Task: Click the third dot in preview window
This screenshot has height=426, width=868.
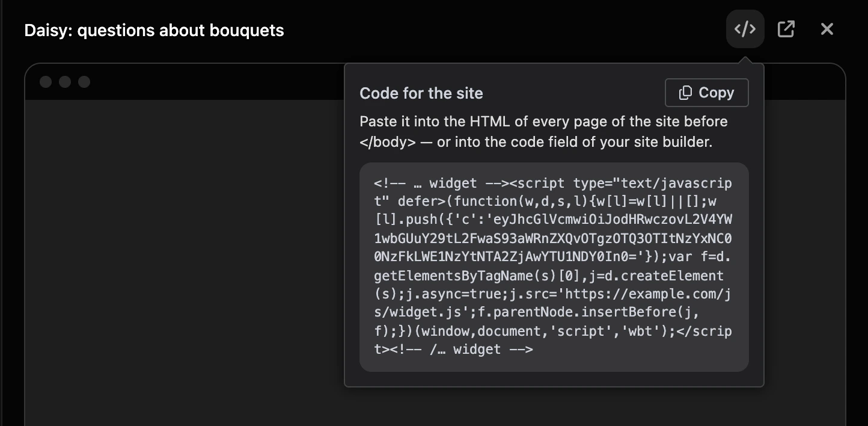Action: [84, 82]
